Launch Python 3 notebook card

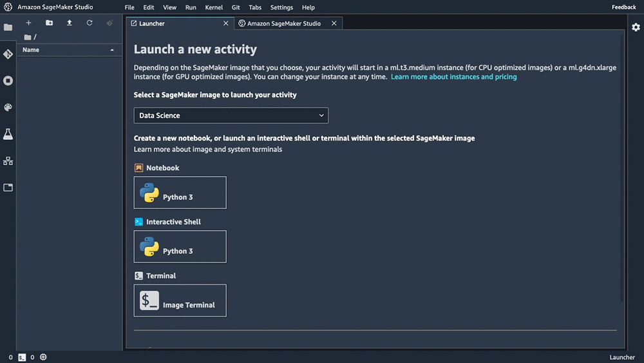[180, 192]
